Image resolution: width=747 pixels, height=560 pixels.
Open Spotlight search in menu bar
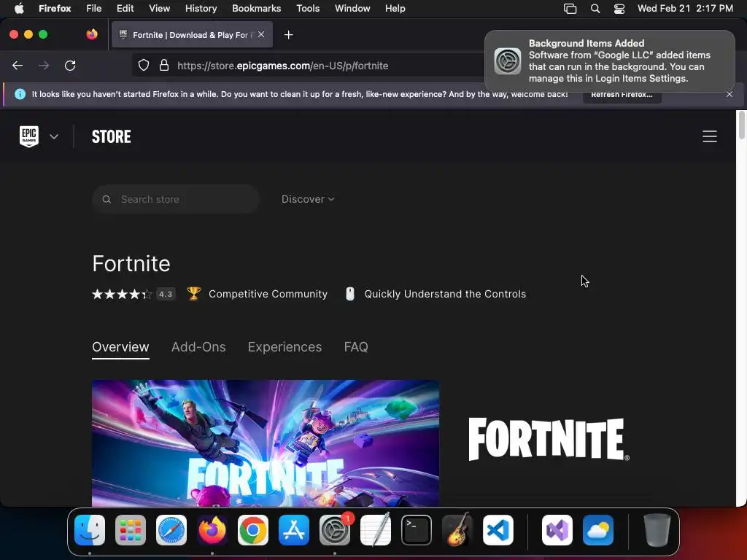coord(595,8)
